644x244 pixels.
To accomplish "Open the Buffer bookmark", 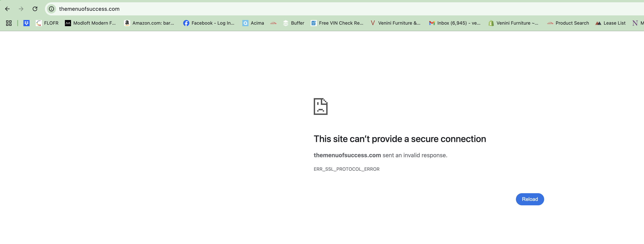I will coord(294,23).
